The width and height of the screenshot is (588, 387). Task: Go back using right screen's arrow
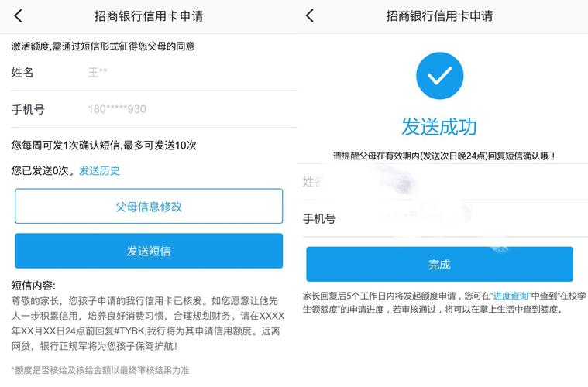point(309,15)
